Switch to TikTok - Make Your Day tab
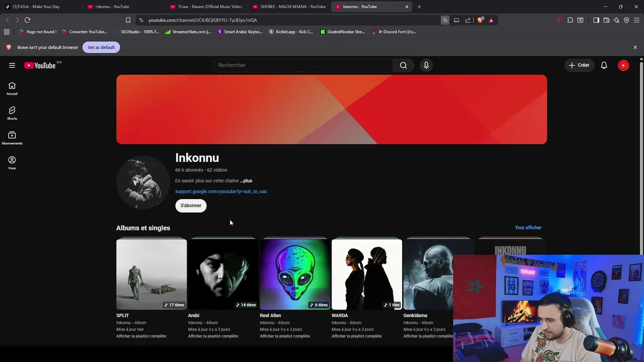 coord(41,7)
